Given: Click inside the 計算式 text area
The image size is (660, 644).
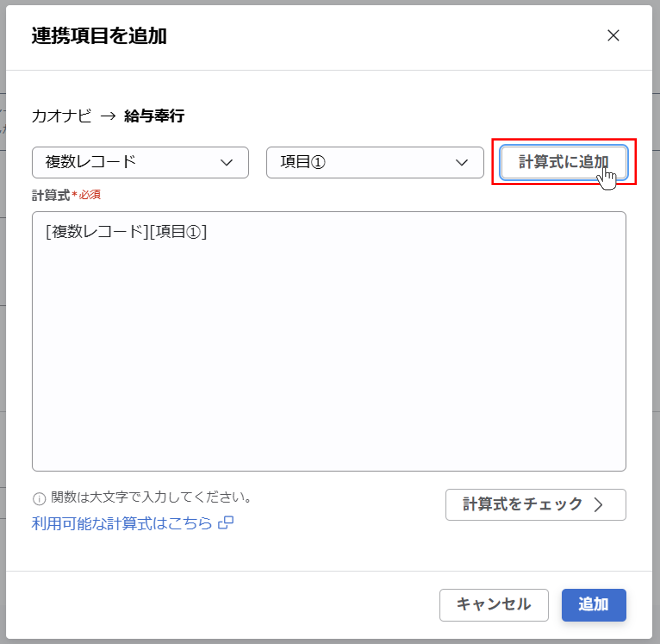Looking at the screenshot, I should 329,341.
